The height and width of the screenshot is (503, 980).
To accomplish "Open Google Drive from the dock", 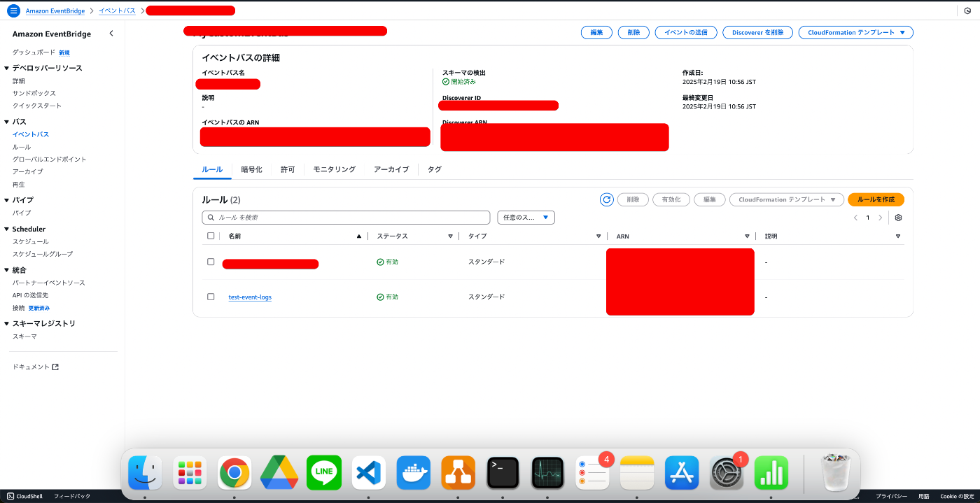I will pos(279,473).
